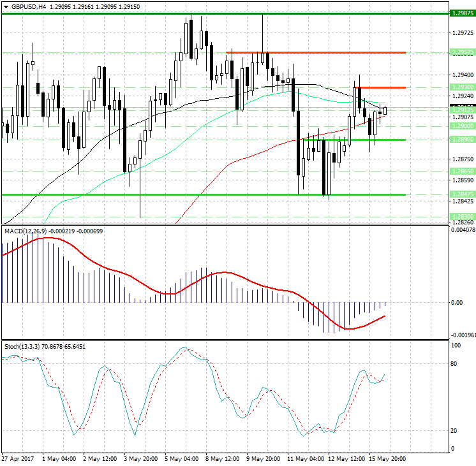Viewport: 476px width, 466px height.
Task: Click the 0.00 level on MACD scale
Action: tap(457, 302)
